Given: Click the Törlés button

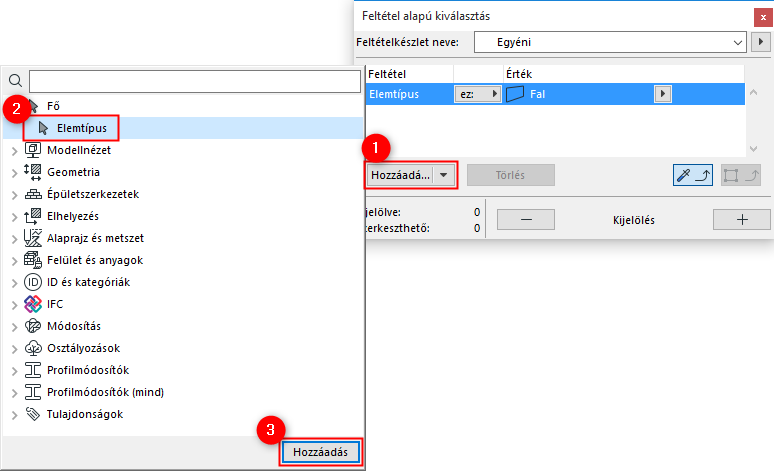Looking at the screenshot, I should point(511,175).
